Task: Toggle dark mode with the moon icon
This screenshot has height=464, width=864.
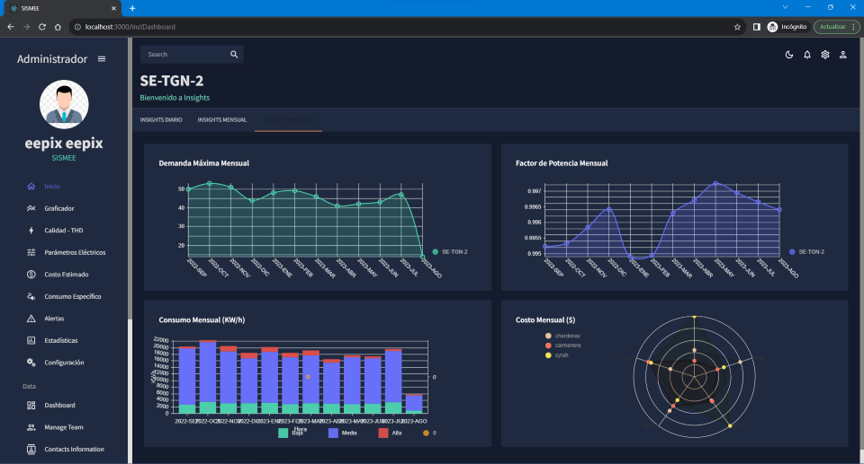Action: click(x=789, y=55)
